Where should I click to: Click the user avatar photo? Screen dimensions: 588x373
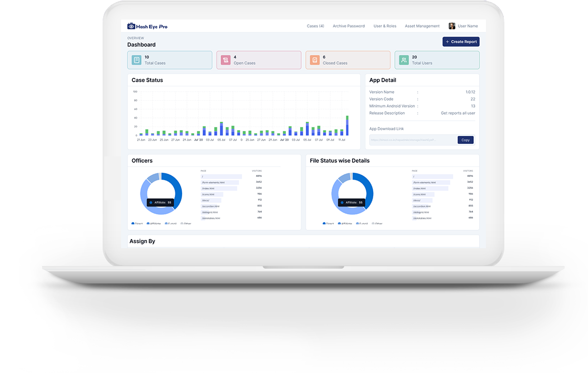click(x=452, y=26)
